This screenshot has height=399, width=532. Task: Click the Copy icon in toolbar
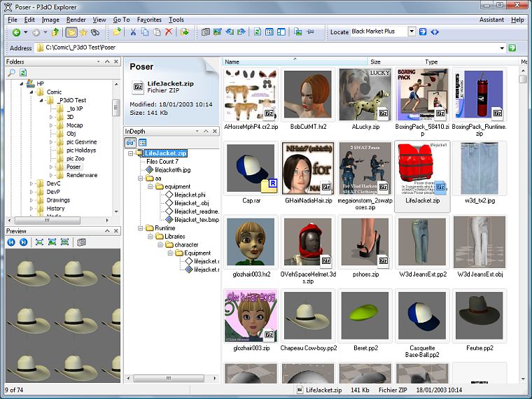[145, 32]
